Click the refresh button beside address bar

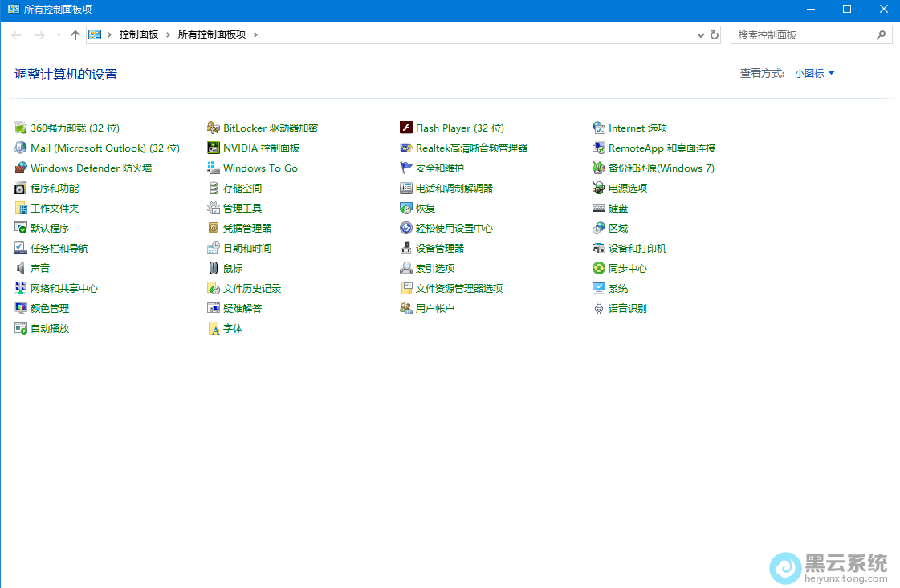pyautogui.click(x=715, y=35)
